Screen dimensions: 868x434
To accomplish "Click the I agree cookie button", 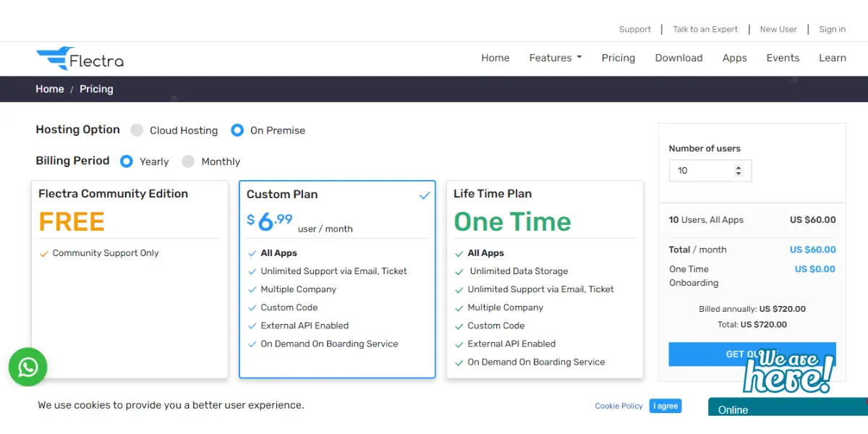I will [665, 406].
